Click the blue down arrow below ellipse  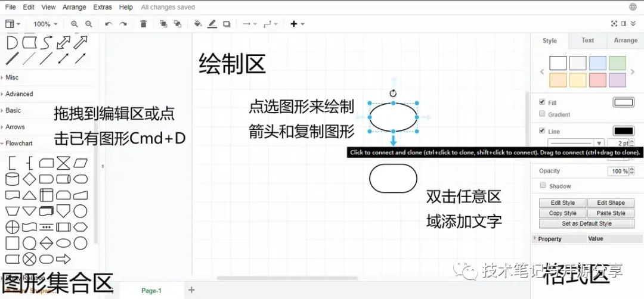pos(394,141)
